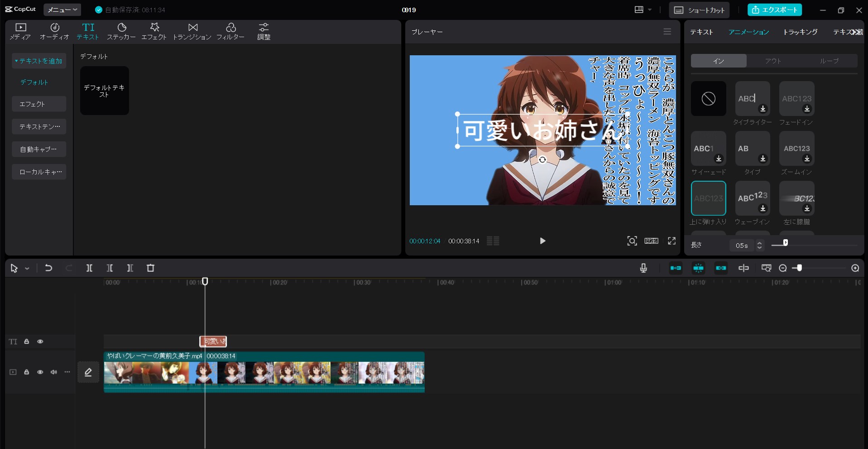Open the オーディオ (Audio) panel
This screenshot has height=449, width=868.
(x=54, y=31)
